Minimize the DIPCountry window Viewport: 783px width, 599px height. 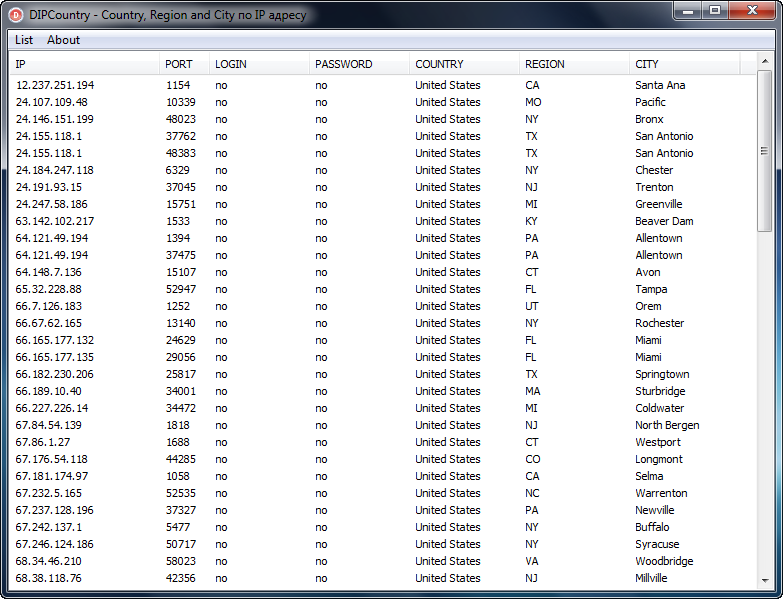point(689,11)
